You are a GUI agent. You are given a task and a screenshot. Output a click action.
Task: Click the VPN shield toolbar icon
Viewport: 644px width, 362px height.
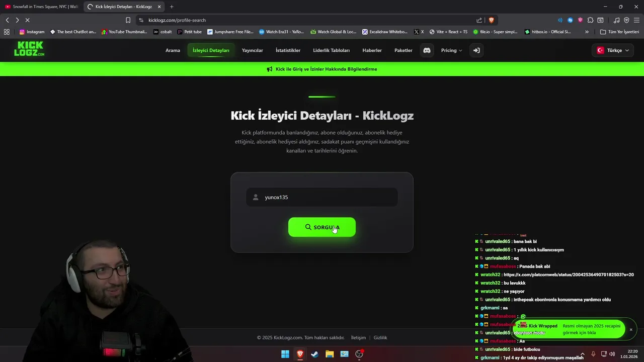[x=626, y=20]
